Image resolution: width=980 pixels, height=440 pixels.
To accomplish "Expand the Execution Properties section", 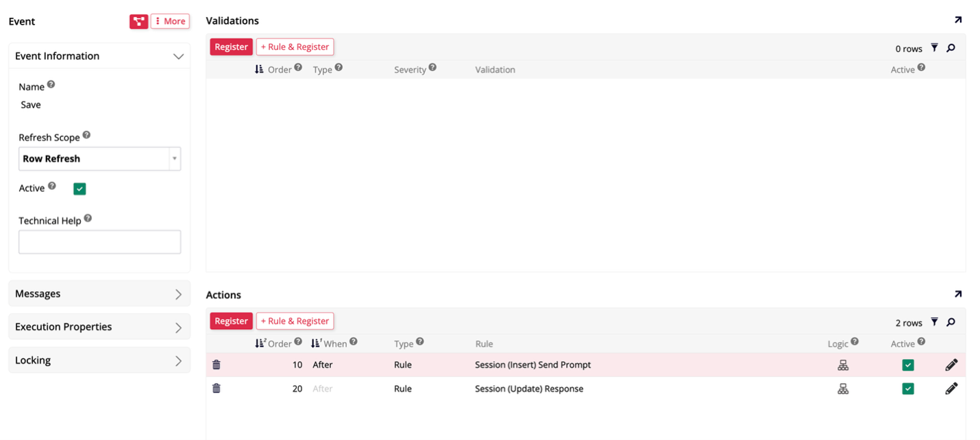I will click(x=99, y=327).
